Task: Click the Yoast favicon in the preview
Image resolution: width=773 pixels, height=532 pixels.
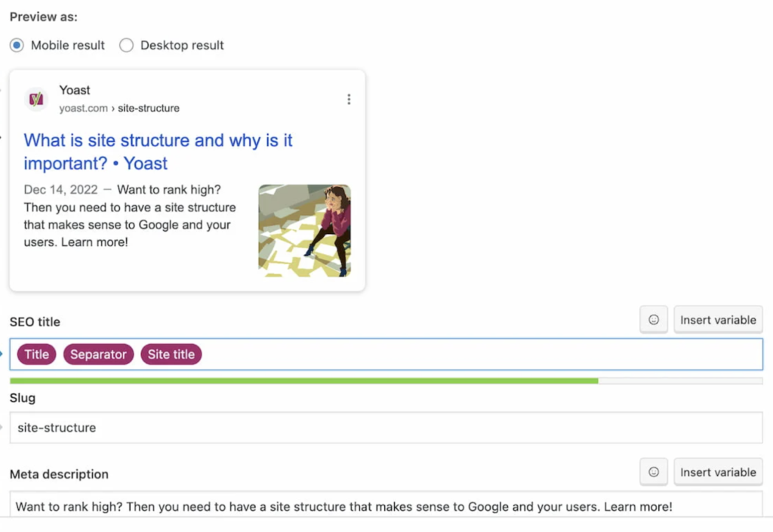Action: (x=36, y=99)
